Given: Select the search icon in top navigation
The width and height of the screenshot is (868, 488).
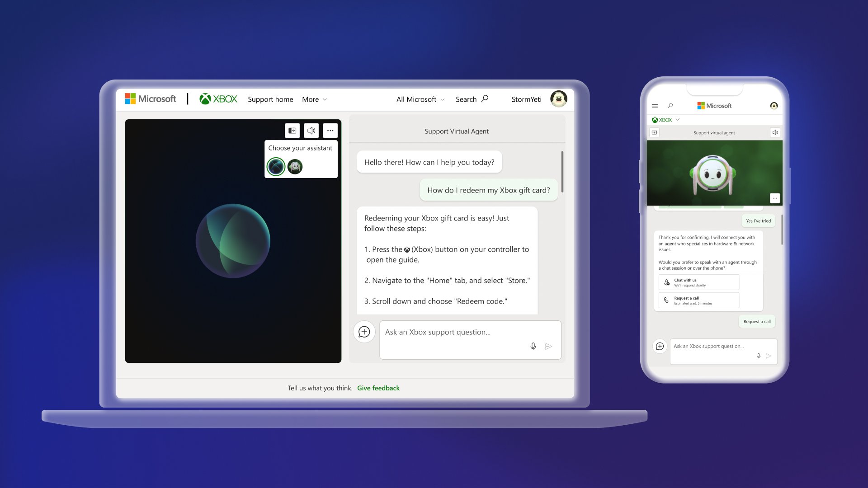Looking at the screenshot, I should click(x=485, y=99).
